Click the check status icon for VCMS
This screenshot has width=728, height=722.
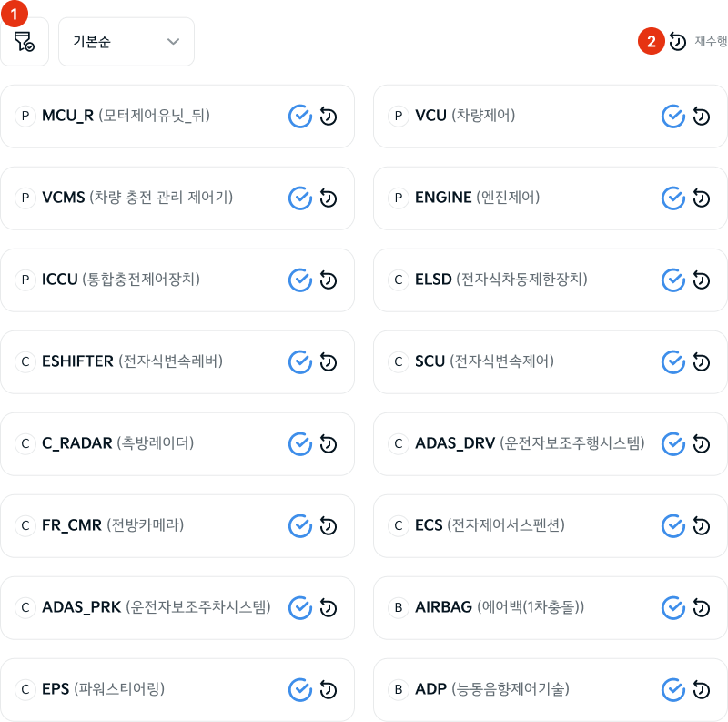pos(300,198)
